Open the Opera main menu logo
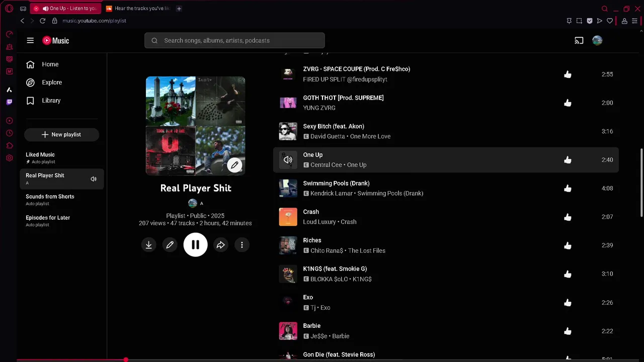644x362 pixels. (x=9, y=9)
